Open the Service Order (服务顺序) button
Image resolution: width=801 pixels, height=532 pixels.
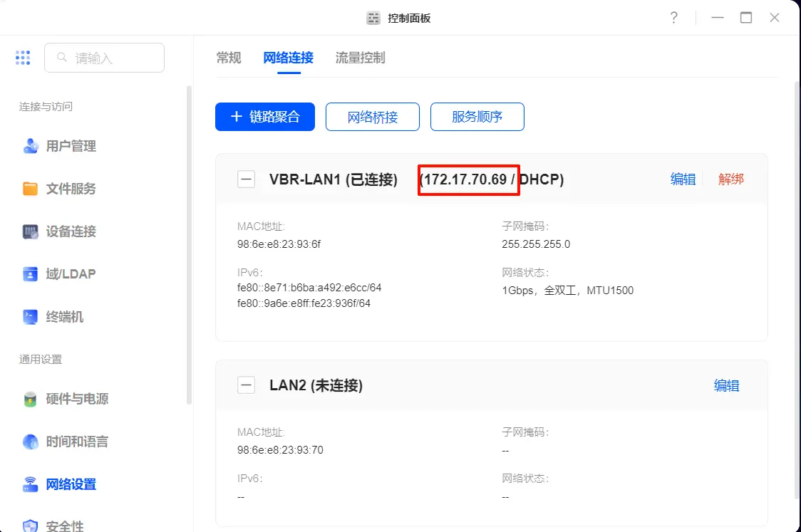point(477,117)
